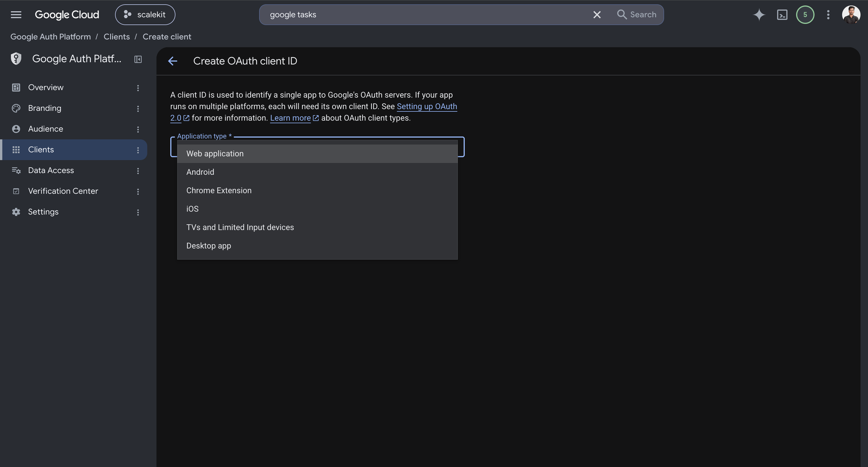Open Branding in the sidebar
This screenshot has width=868, height=467.
click(x=73, y=108)
